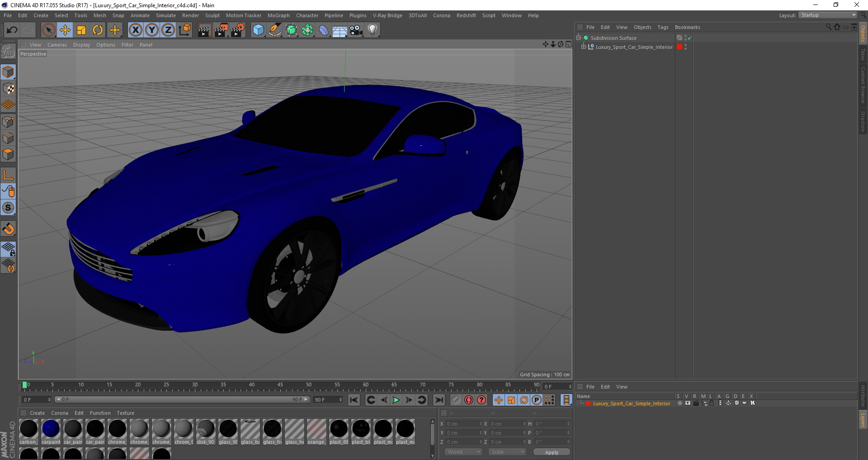Select Polygons mode in left palette
Image resolution: width=868 pixels, height=460 pixels.
9,154
